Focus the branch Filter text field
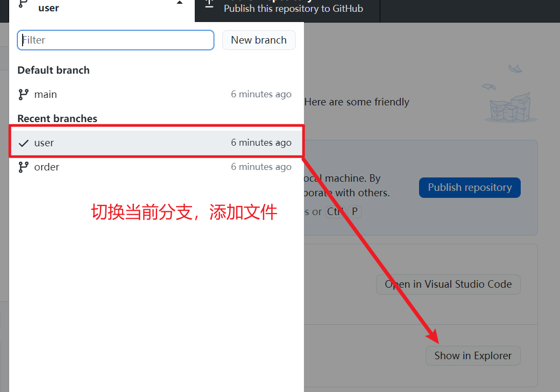The width and height of the screenshot is (560, 392). pyautogui.click(x=116, y=40)
